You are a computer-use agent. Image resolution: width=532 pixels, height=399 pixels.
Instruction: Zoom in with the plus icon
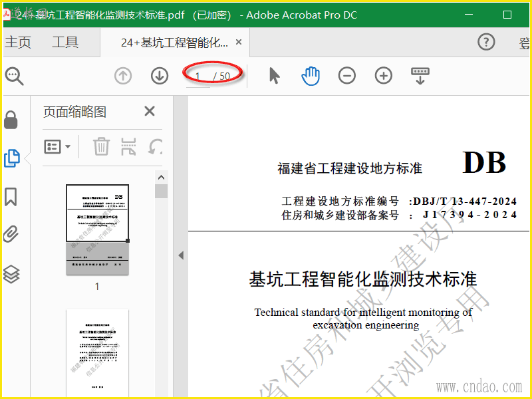384,76
